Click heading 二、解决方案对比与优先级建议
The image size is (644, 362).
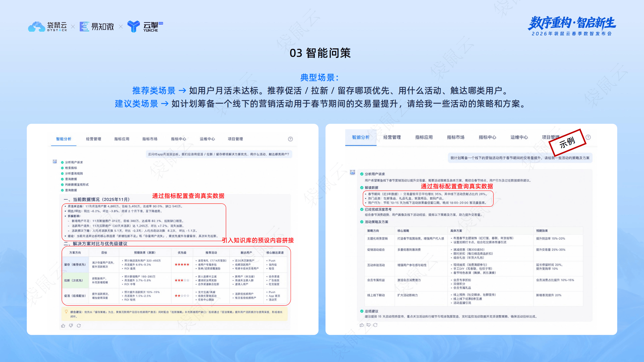pos(96,244)
